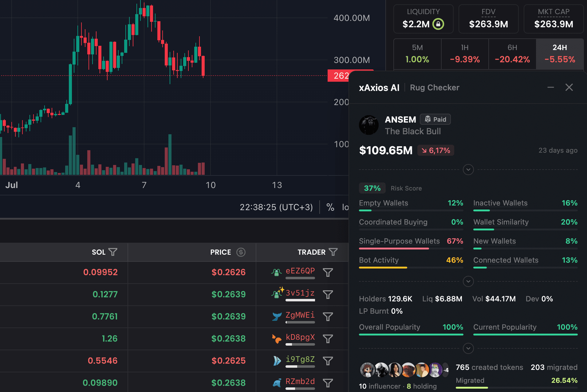This screenshot has height=392, width=587.
Task: Open trader i9Tg8Z wallet link
Action: point(300,359)
